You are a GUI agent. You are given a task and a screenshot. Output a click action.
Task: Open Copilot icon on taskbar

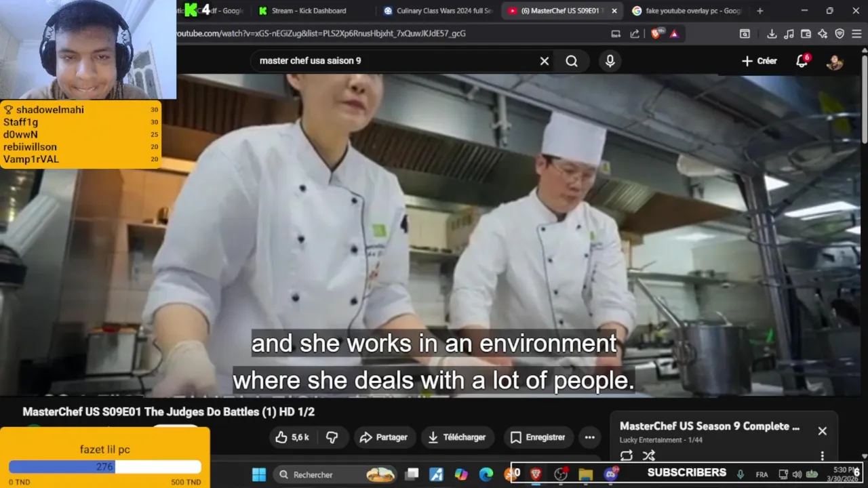(461, 474)
